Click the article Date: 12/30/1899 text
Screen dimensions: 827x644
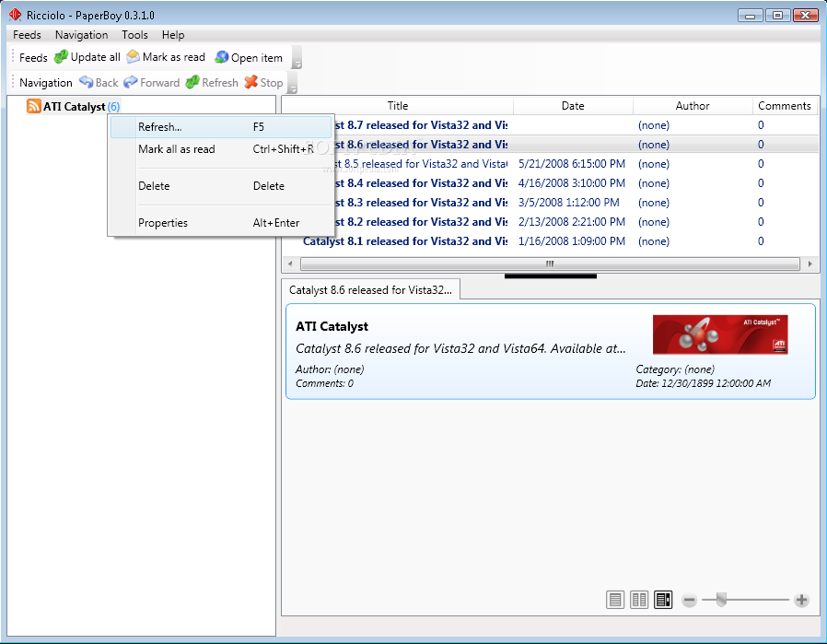pyautogui.click(x=703, y=383)
